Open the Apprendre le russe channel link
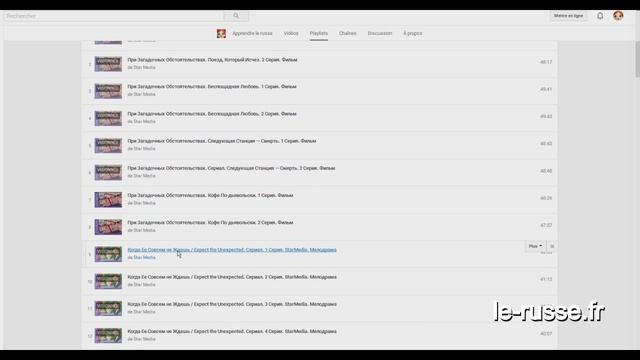 (252, 33)
